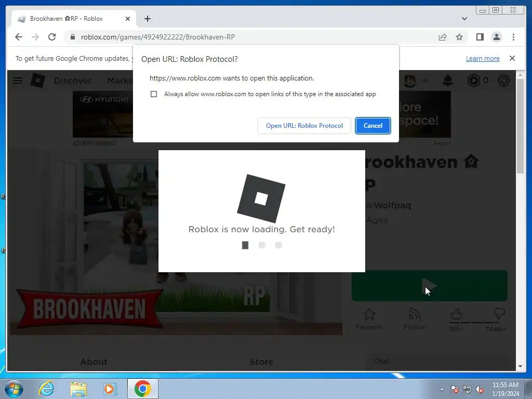Dismiss the Chrome updates info bar
This screenshot has width=532, height=399.
pos(512,58)
